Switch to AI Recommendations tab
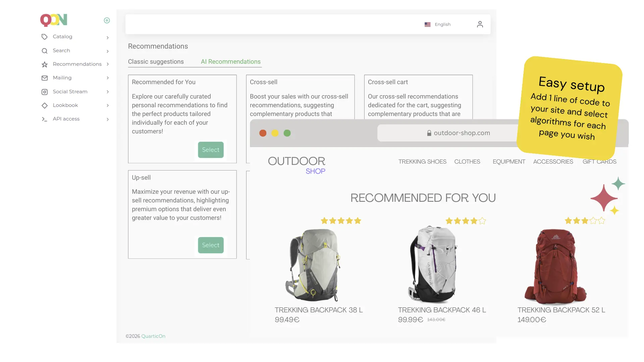The height and width of the screenshot is (362, 644). 230,62
